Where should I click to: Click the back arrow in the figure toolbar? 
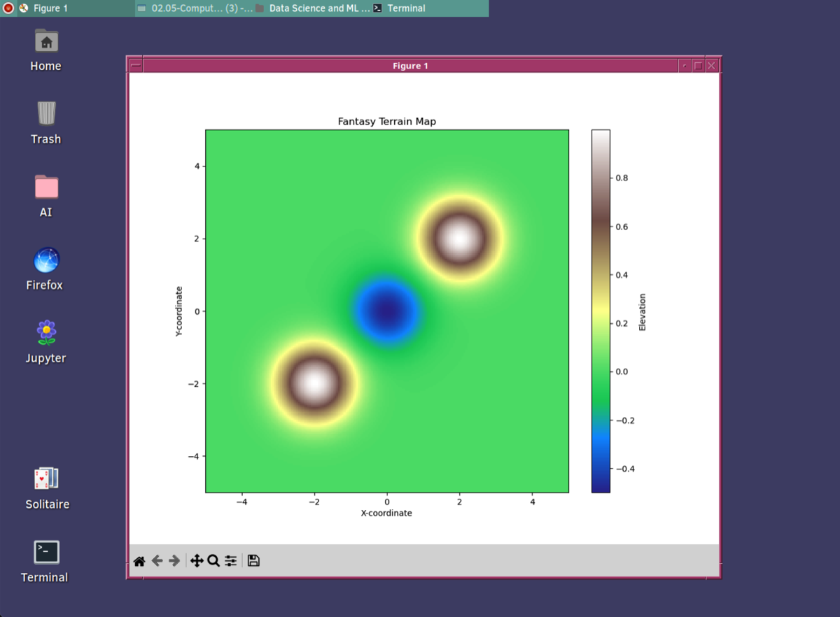point(157,561)
